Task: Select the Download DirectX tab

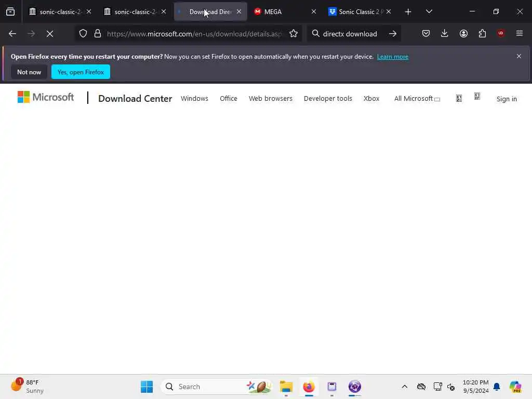Action: point(210,11)
